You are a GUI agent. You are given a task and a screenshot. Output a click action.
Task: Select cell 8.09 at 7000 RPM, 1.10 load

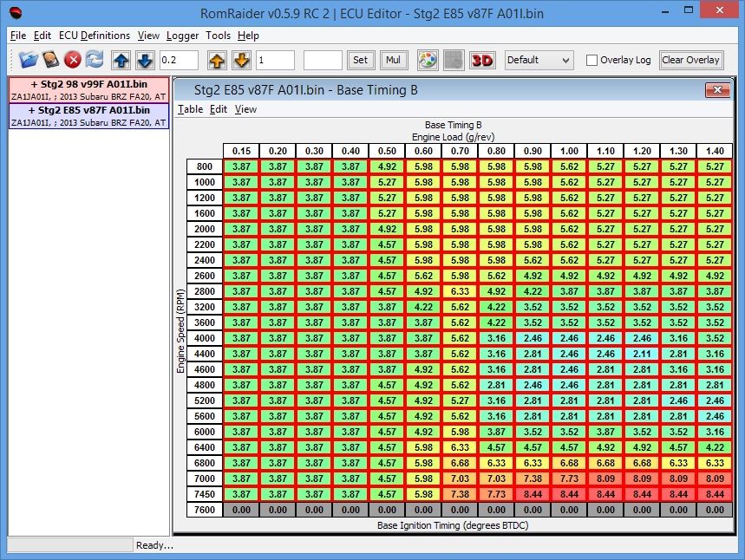(605, 479)
